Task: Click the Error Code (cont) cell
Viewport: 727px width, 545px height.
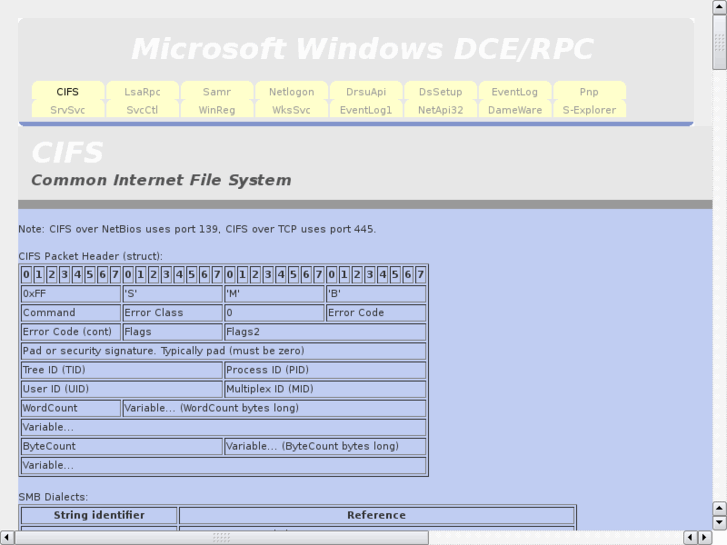Action: (71, 332)
